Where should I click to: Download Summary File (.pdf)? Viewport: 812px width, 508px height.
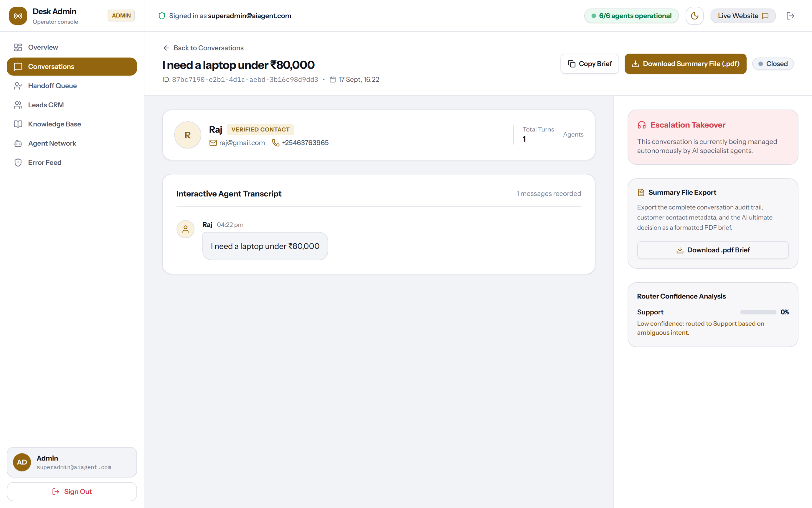685,64
